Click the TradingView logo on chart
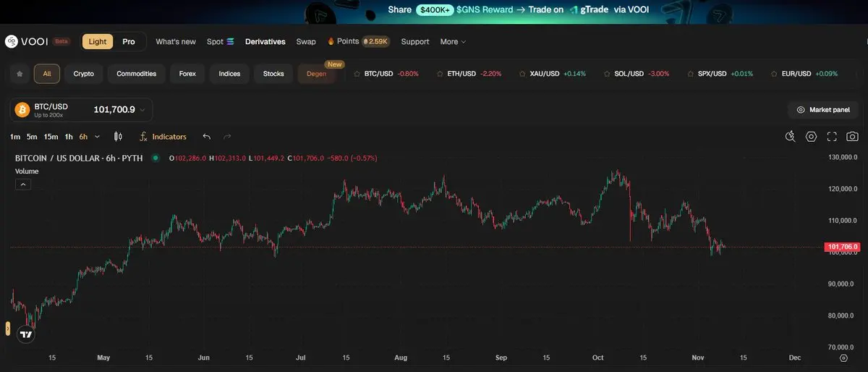Image resolution: width=868 pixels, height=372 pixels. click(26, 334)
